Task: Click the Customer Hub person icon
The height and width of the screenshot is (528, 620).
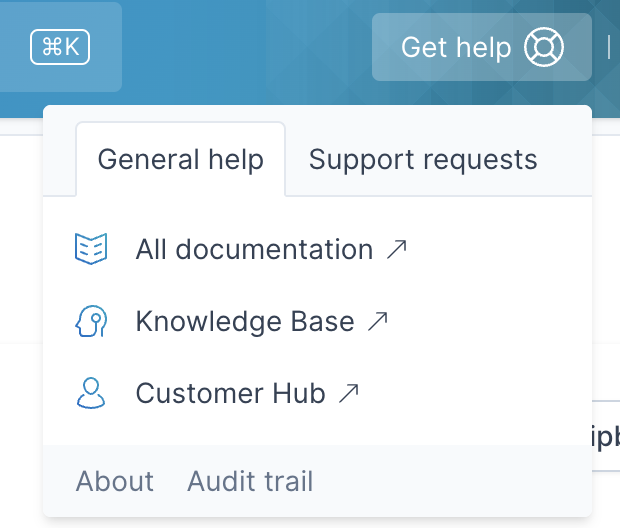Action: (91, 393)
